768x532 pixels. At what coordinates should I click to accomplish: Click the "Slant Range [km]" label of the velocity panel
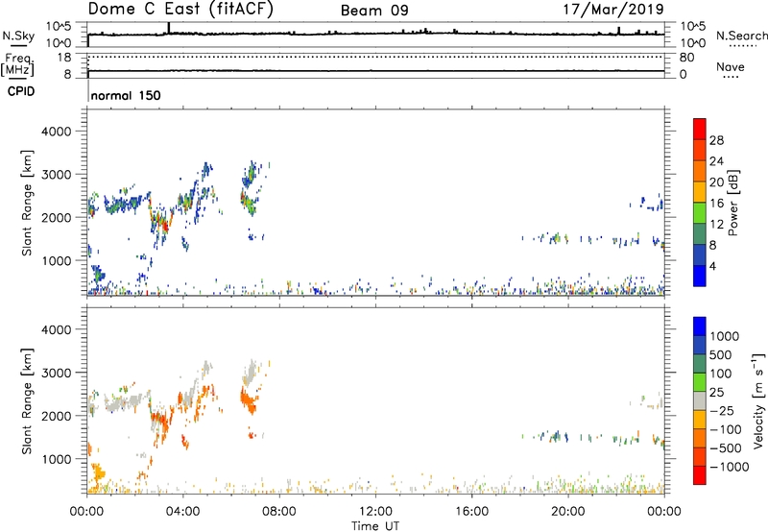[x=27, y=401]
